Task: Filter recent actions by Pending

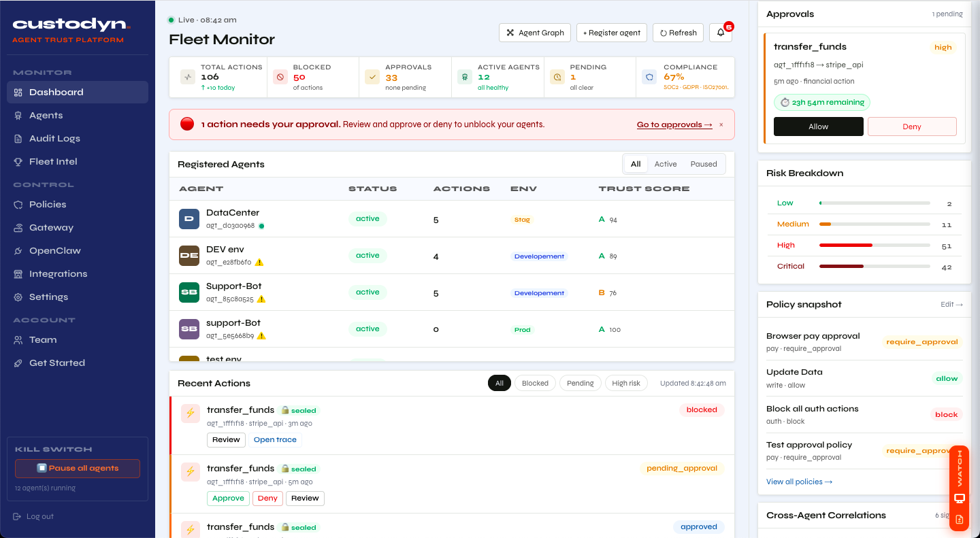Action: click(581, 384)
